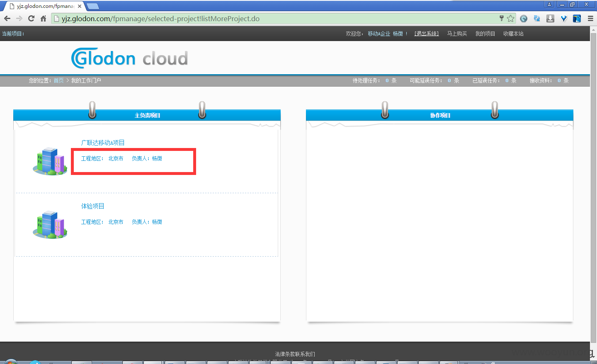This screenshot has width=597, height=364.
Task: Click the building icon of 广联达移动A项目
Action: point(50,161)
